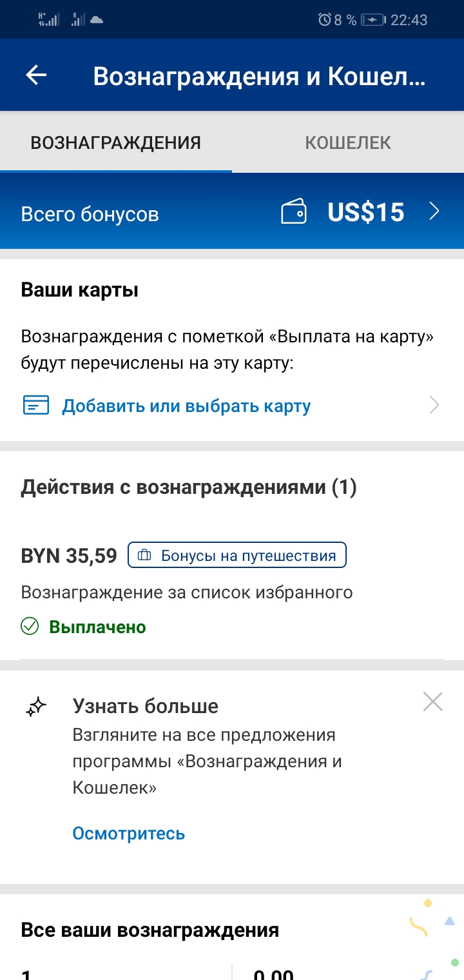Tap the green paid checkmark icon
This screenshot has width=464, height=980.
coord(30,626)
